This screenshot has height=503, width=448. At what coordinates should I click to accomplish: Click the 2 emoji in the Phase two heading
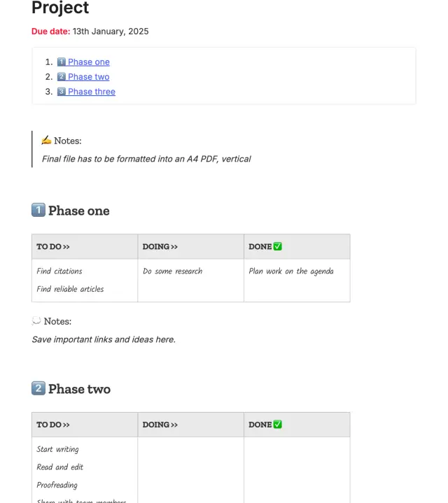coord(38,388)
